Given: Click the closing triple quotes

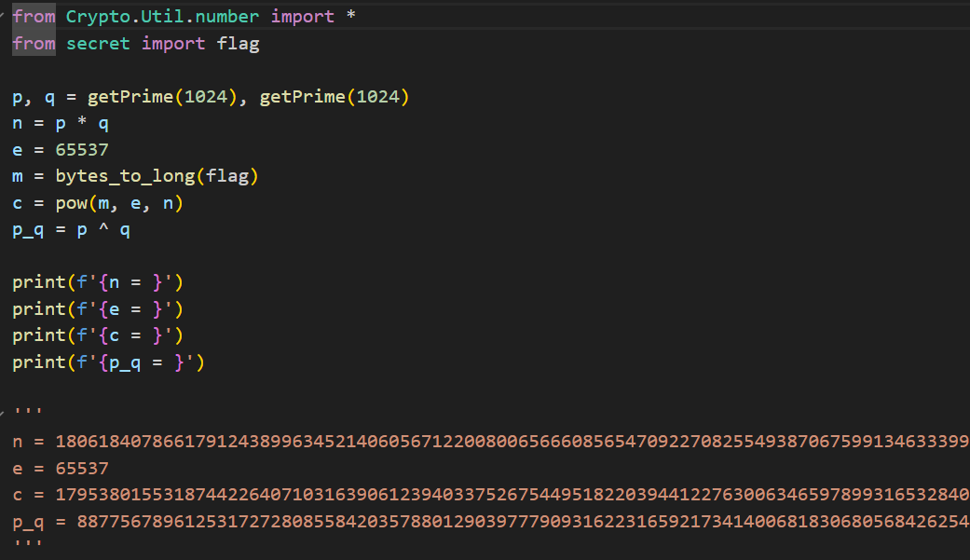Looking at the screenshot, I should point(28,544).
